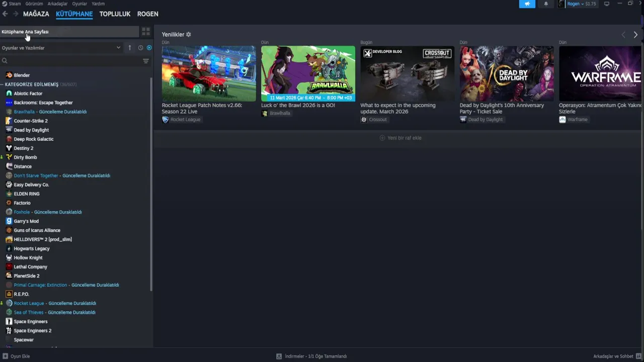This screenshot has width=644, height=362.
Task: Open the notifications bell
Action: 546,4
